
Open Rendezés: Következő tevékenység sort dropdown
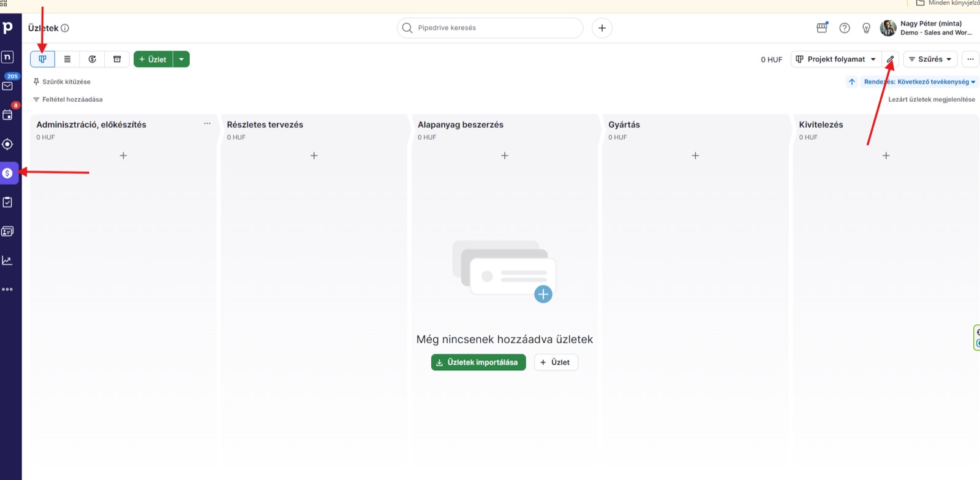920,82
